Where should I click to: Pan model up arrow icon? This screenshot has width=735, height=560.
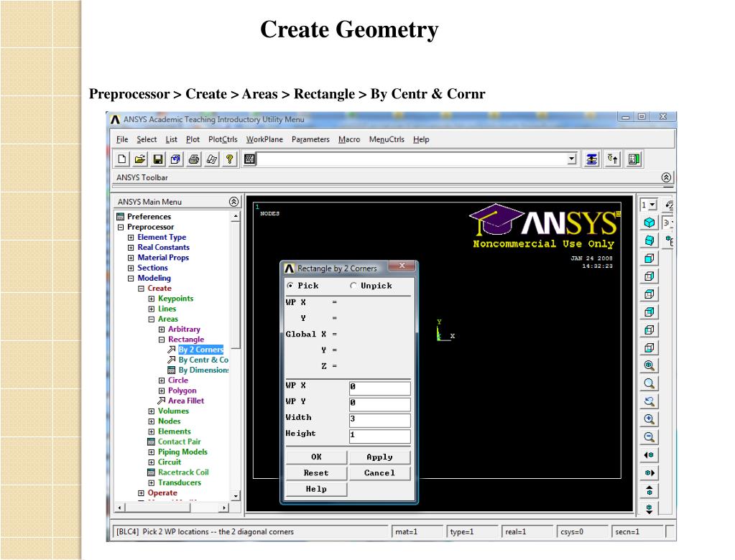coord(650,490)
